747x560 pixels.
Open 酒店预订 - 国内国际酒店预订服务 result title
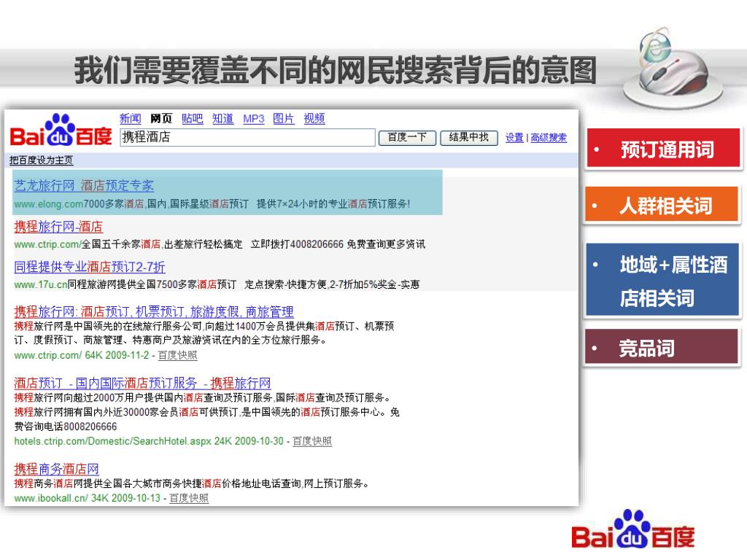pyautogui.click(x=142, y=383)
